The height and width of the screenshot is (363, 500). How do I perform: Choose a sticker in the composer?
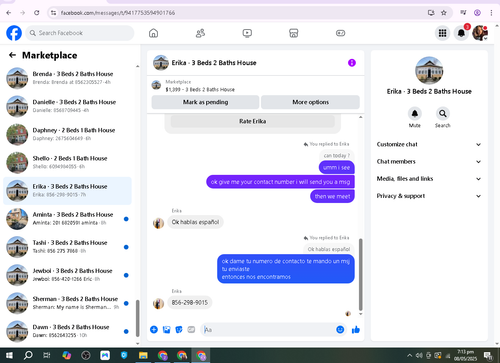[x=179, y=330]
